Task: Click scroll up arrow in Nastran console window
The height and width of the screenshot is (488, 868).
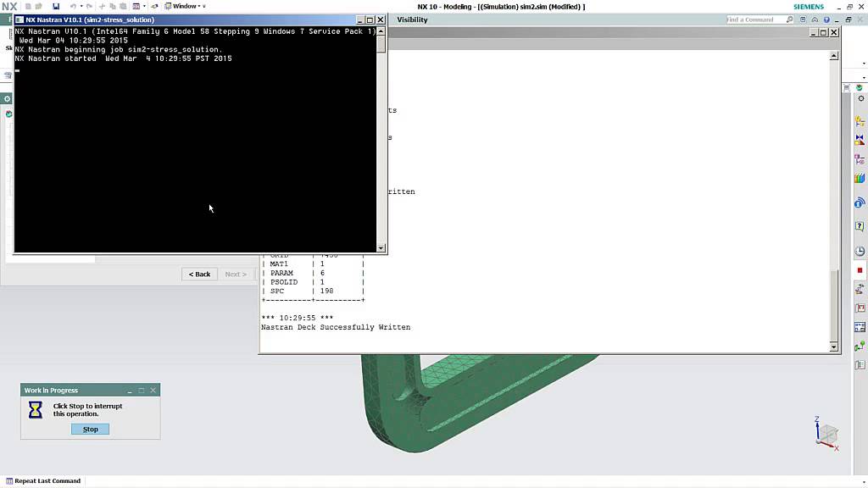Action: 381,31
